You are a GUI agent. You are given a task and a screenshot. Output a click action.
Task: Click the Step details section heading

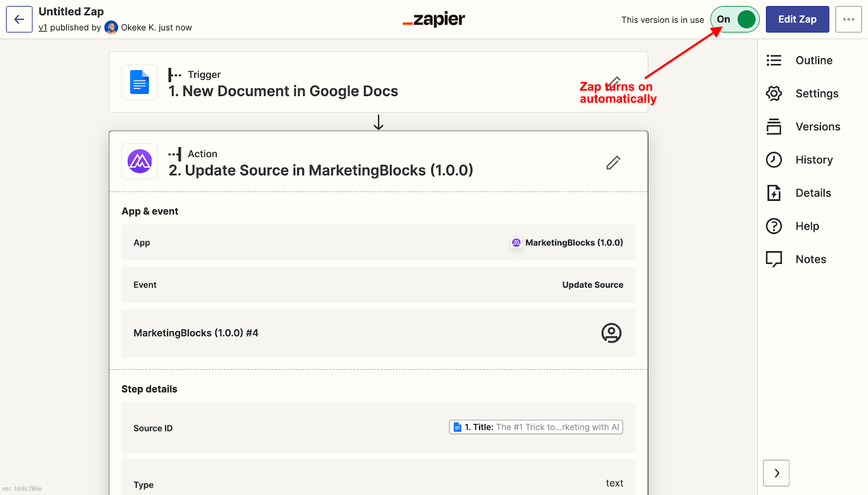pos(149,389)
